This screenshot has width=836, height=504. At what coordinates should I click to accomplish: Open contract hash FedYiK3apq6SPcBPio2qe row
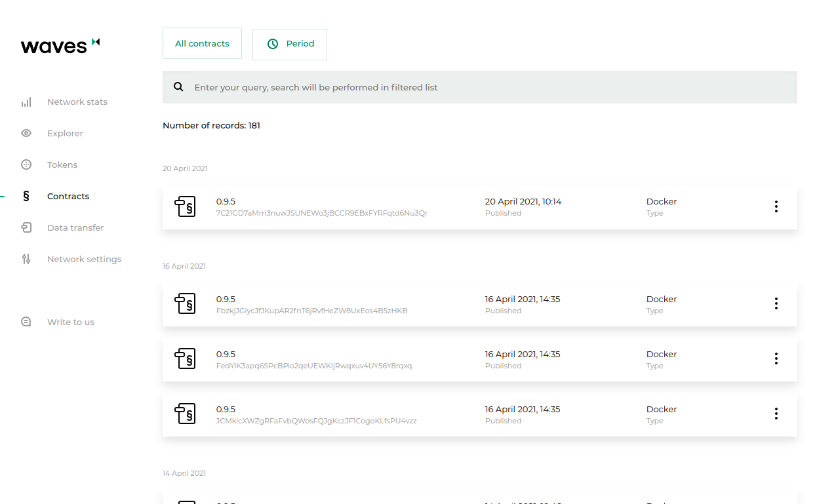pos(314,366)
